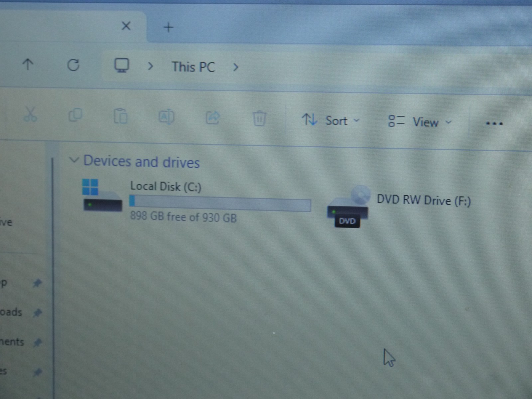Refresh the This PC view

point(73,65)
